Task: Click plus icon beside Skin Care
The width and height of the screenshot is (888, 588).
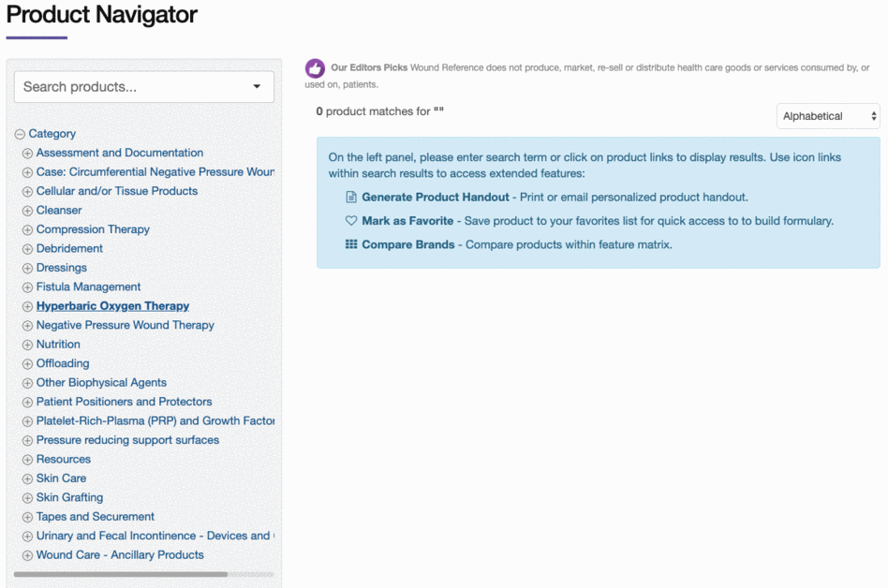Action: tap(27, 479)
